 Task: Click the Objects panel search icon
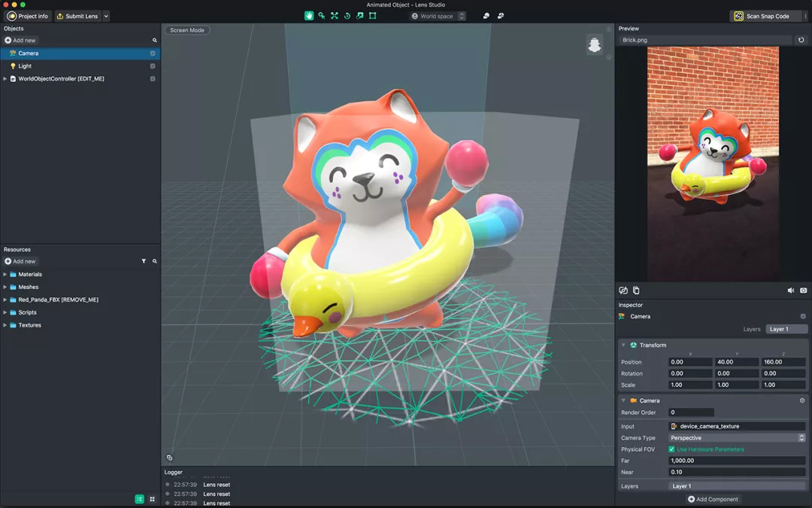pos(155,41)
